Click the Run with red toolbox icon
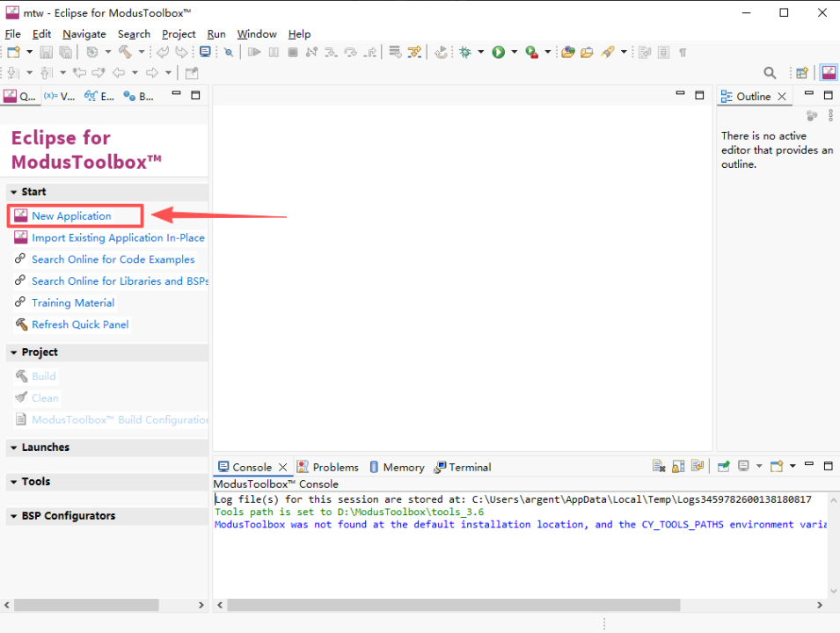The height and width of the screenshot is (633, 840). 531,52
